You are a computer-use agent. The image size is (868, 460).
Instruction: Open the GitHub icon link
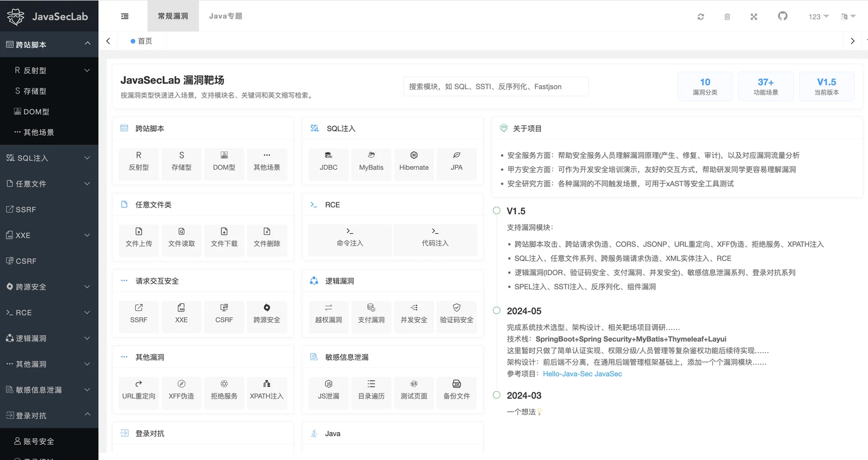[x=782, y=16]
